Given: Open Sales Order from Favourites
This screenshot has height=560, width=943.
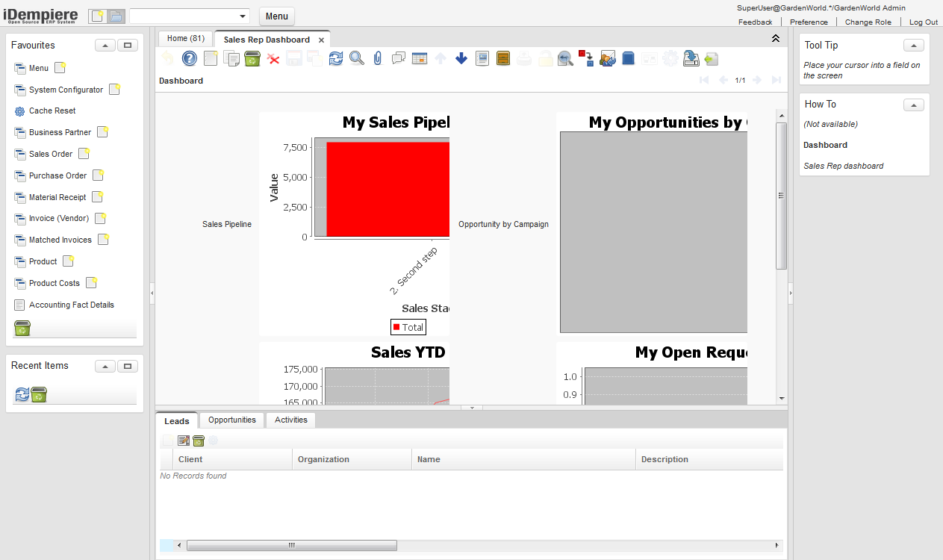Looking at the screenshot, I should pyautogui.click(x=51, y=154).
